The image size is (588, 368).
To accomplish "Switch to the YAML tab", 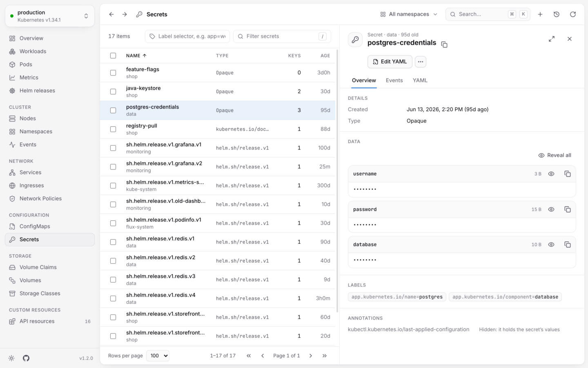I will [420, 81].
